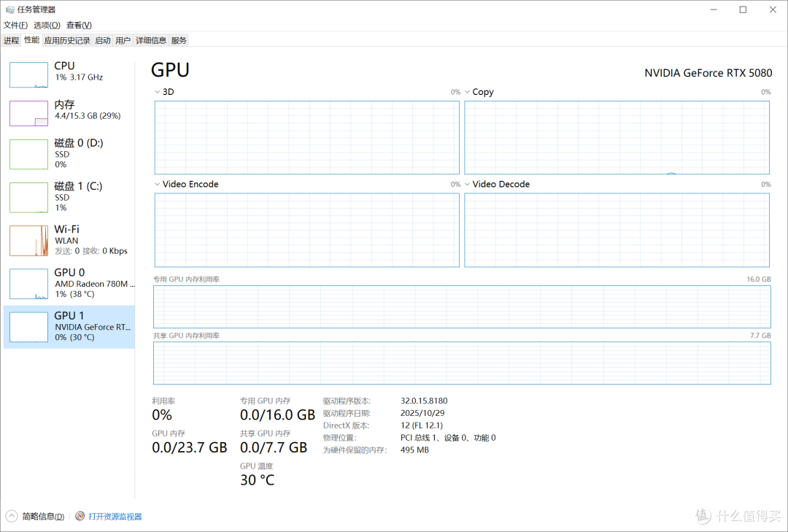This screenshot has height=532, width=788.
Task: Switch to the 详细信息 tab
Action: pos(151,41)
